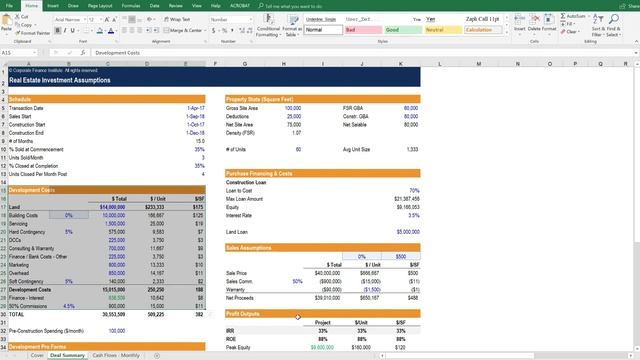
Task: Open the File tab
Action: pos(9,6)
